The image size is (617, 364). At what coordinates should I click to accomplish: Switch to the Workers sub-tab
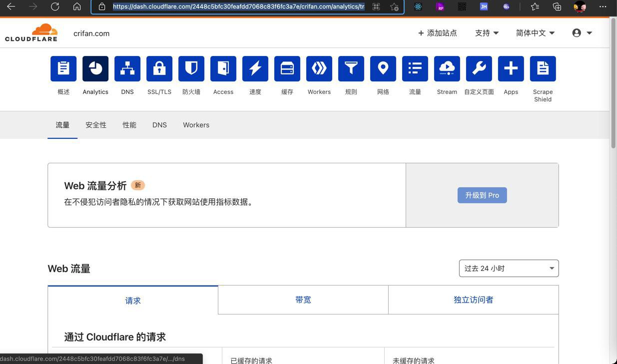[196, 125]
